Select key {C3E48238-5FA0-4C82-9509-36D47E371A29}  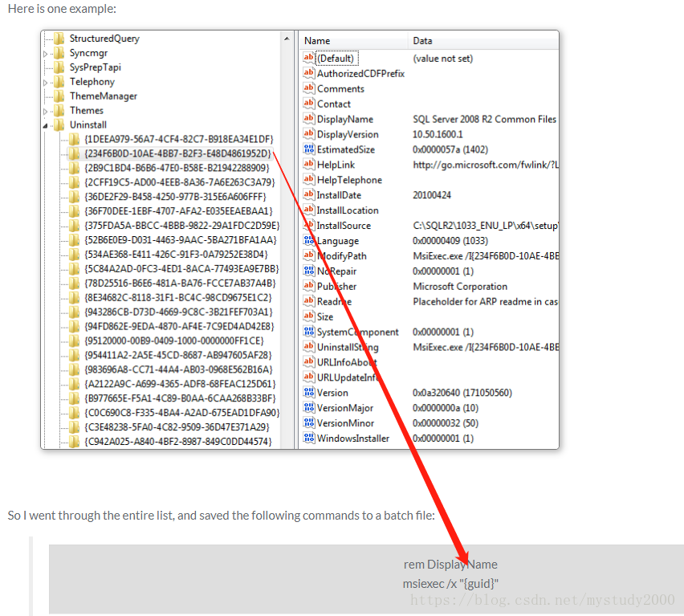coord(177,427)
